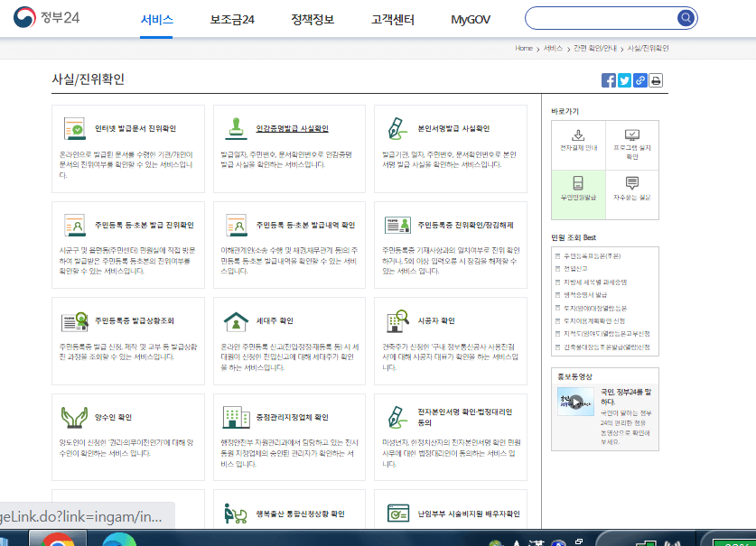Image resolution: width=756 pixels, height=546 pixels.
Task: Click the 정부24 logo
Action: [46, 18]
